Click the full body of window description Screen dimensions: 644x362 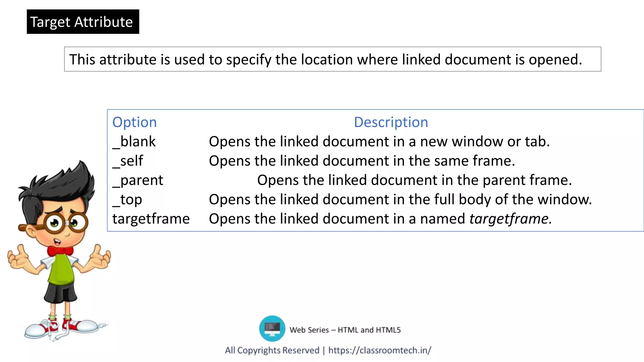[400, 200]
